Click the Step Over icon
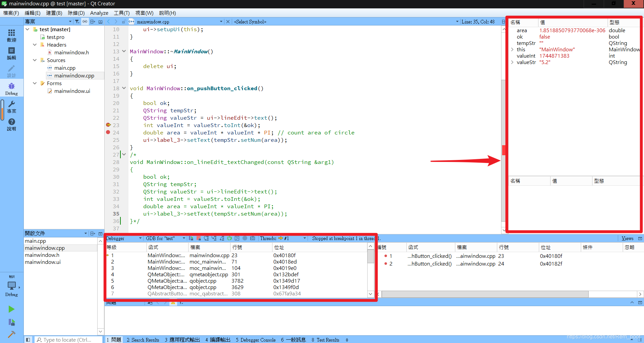Screen dimensions: 644x343 coord(206,238)
